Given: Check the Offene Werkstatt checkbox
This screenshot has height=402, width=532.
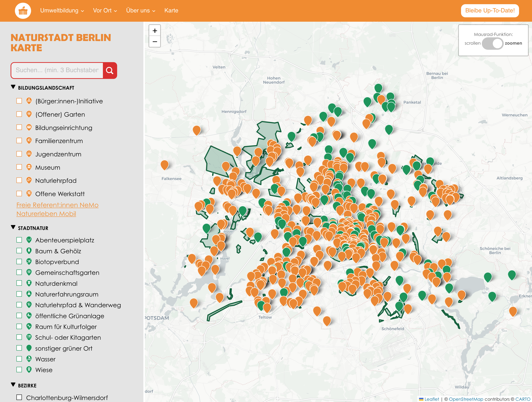Looking at the screenshot, I should pos(19,193).
